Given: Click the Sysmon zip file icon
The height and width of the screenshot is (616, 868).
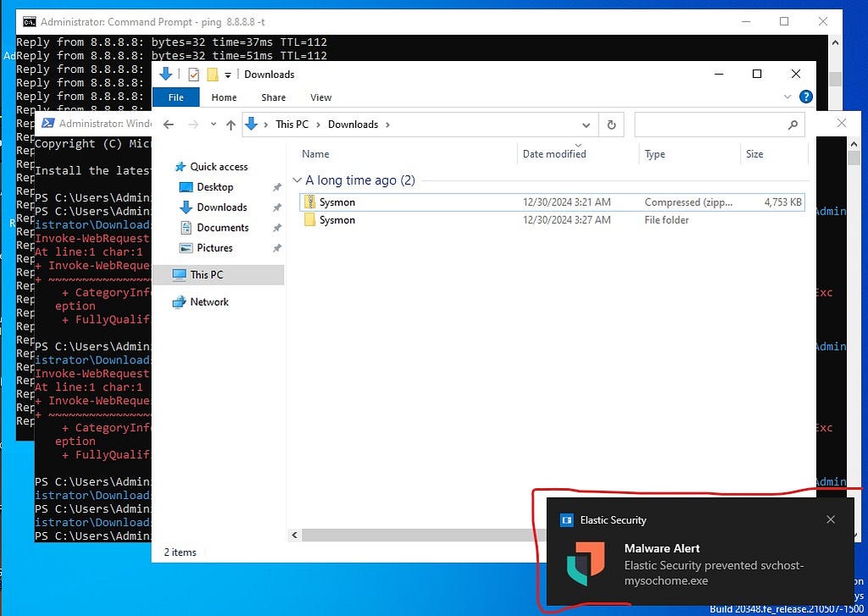Looking at the screenshot, I should point(310,202).
